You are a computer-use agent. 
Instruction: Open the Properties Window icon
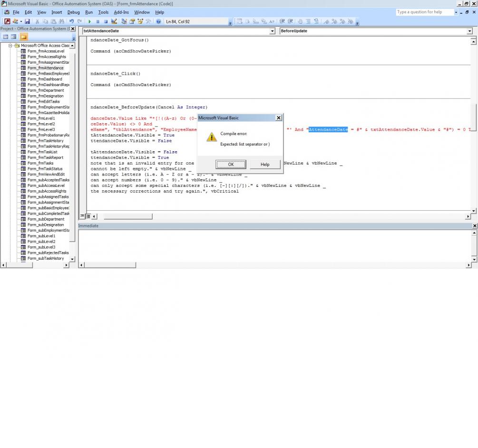132,21
